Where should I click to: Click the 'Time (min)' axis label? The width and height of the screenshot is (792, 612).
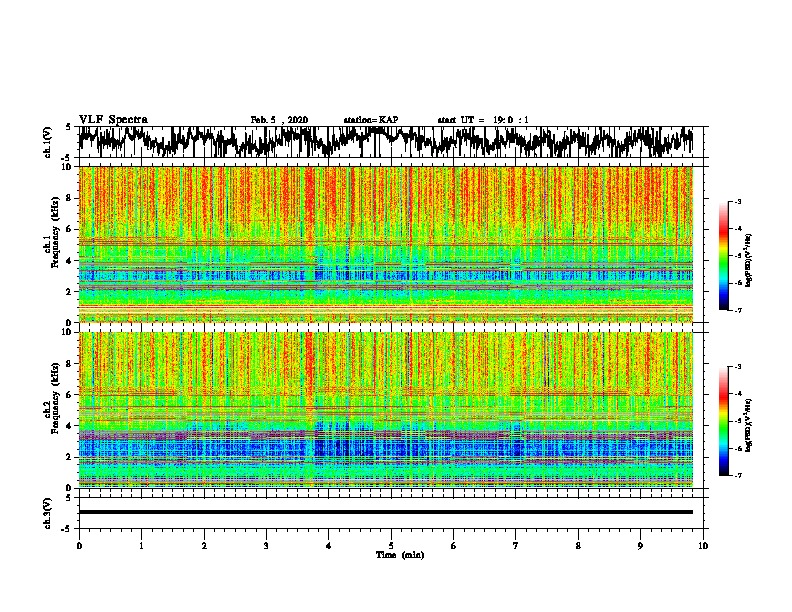(400, 555)
